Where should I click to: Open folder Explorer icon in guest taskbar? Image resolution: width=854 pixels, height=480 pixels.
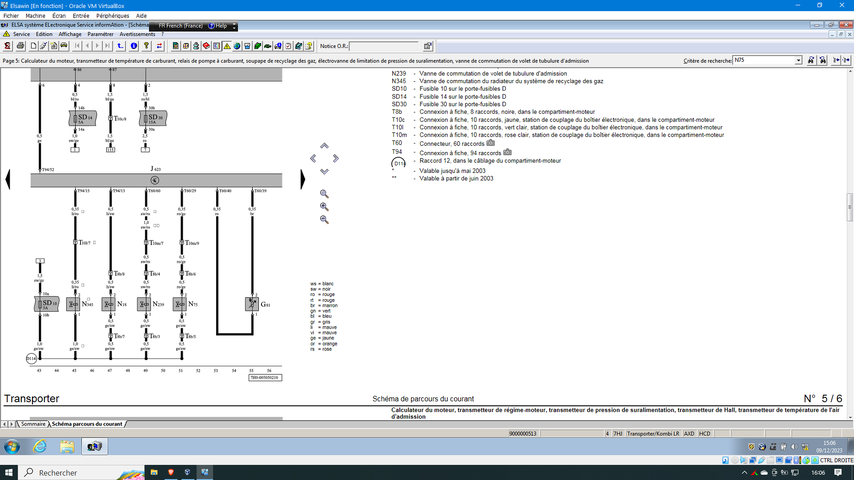(67, 447)
